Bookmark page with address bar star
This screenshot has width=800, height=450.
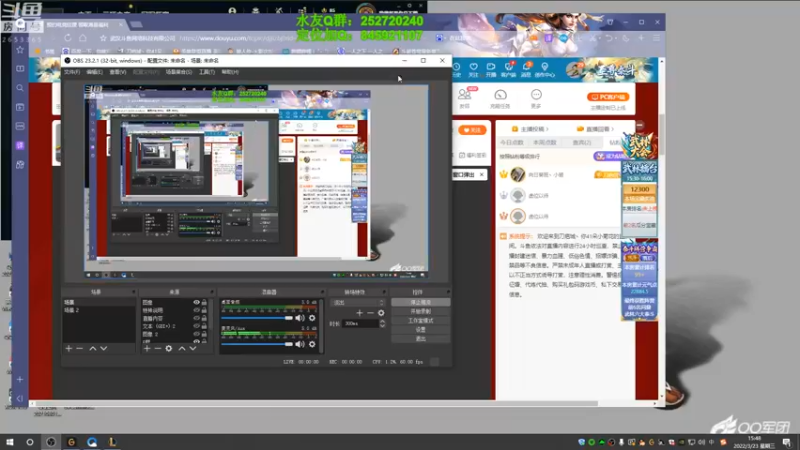tap(103, 38)
